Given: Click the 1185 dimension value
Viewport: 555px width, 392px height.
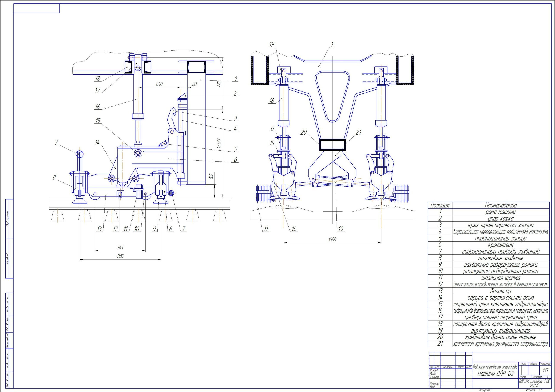Looking at the screenshot, I should tap(120, 256).
